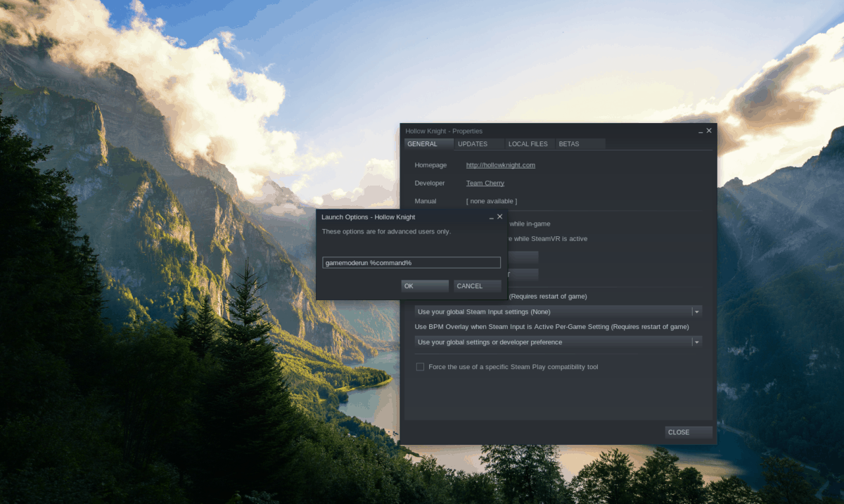This screenshot has width=844, height=504.
Task: Enable Force Steam Play compatibility tool checkbox
Action: point(420,367)
